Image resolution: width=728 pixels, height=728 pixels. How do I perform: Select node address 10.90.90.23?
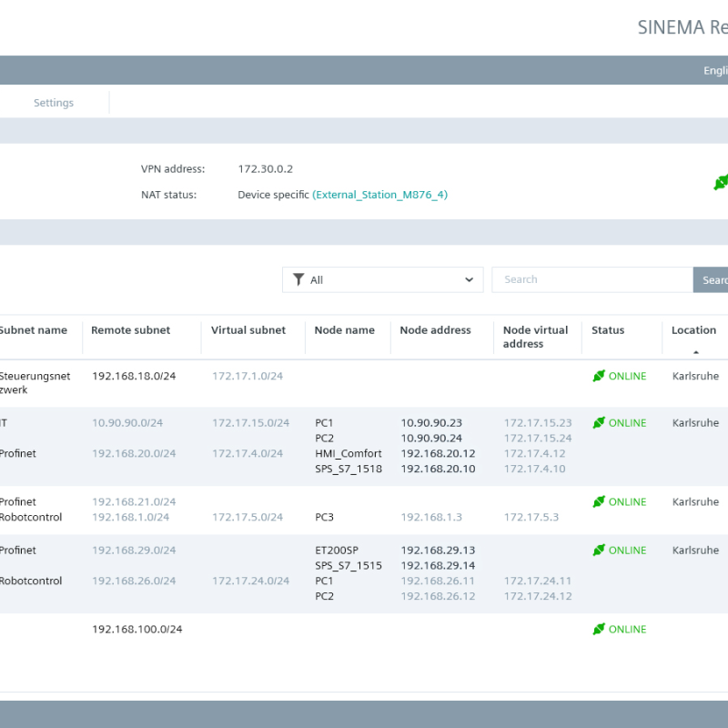coord(431,423)
